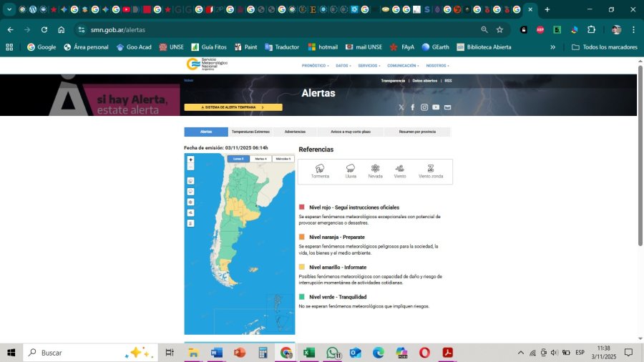Expand the PRONÓSTICO dropdown menu
644x362 pixels.
(315, 65)
